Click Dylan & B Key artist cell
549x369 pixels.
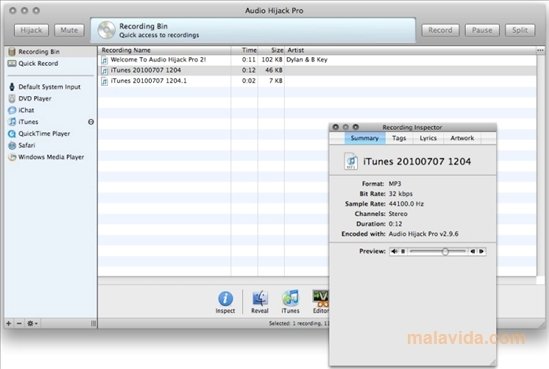307,60
